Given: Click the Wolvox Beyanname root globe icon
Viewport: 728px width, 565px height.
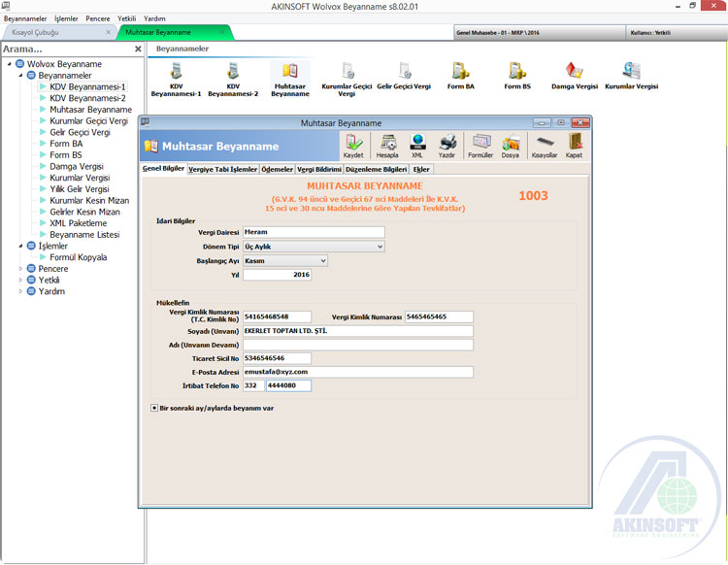Looking at the screenshot, I should [x=20, y=64].
